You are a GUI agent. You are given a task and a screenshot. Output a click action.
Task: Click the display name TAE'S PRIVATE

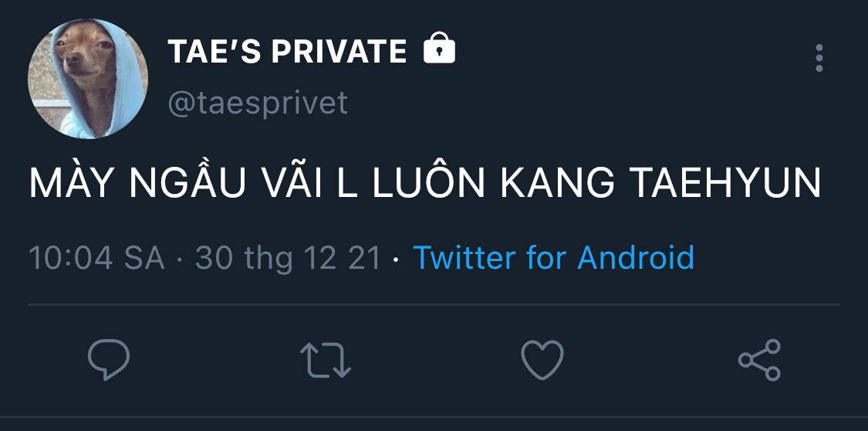(x=287, y=52)
